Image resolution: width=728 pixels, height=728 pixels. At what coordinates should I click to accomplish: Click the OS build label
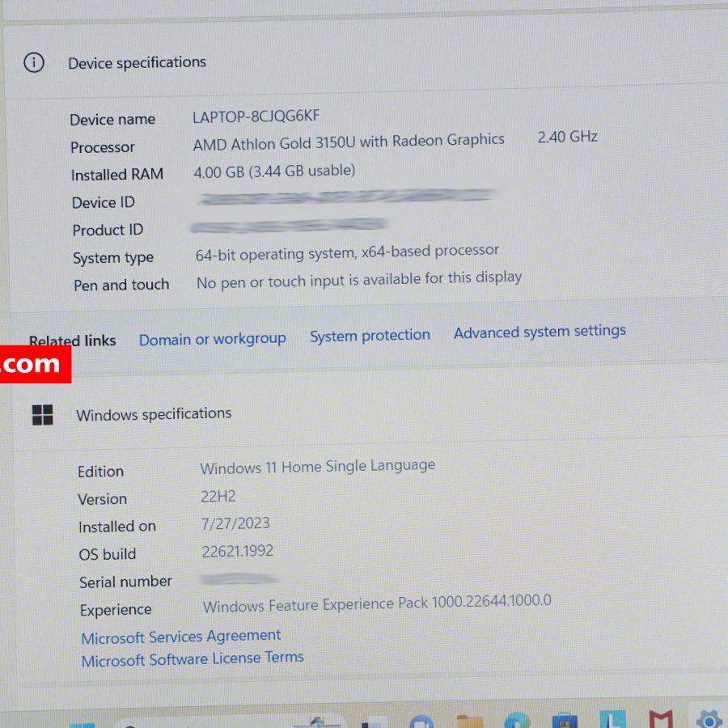point(108,554)
